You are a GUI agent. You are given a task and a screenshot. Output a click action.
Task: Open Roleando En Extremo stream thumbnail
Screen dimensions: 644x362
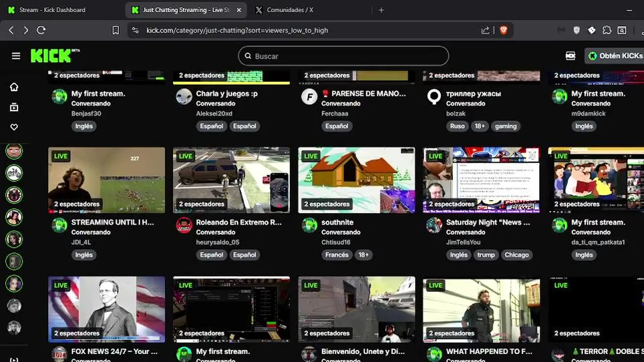[x=231, y=180]
